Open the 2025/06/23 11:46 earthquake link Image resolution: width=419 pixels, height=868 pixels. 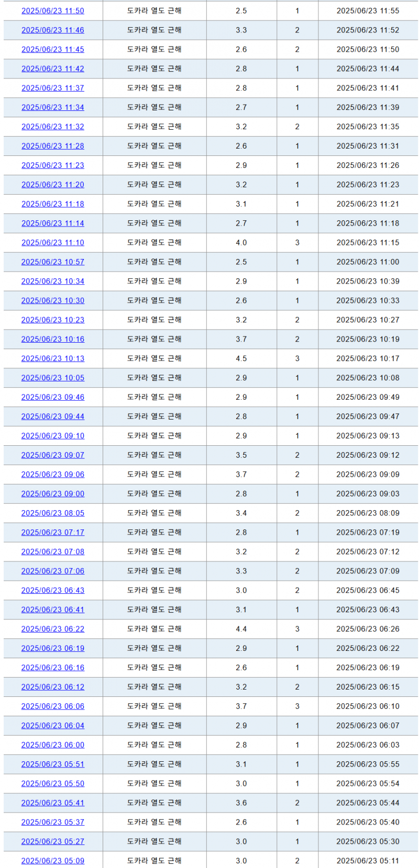[53, 30]
